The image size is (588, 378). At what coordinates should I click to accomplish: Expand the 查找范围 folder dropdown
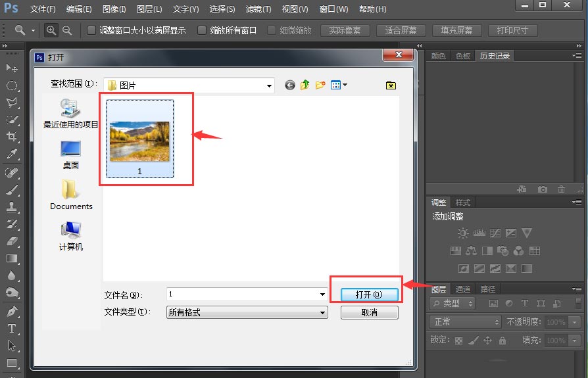click(269, 86)
